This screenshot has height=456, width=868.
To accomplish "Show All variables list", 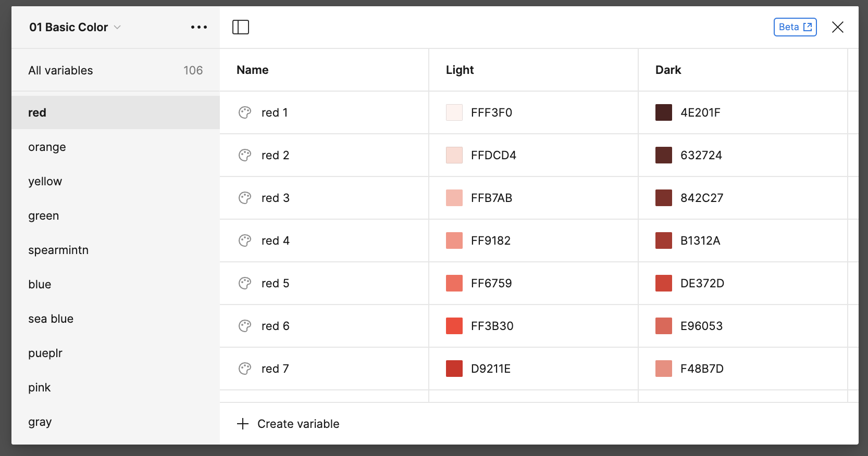I will click(60, 70).
